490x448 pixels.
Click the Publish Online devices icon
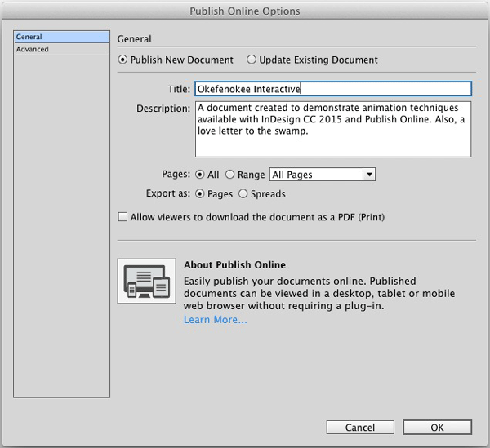pyautogui.click(x=146, y=281)
